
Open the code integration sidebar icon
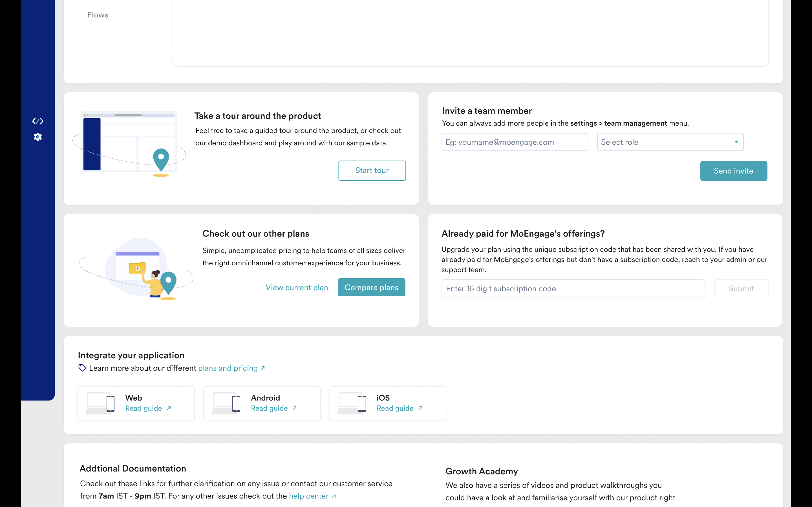pyautogui.click(x=37, y=121)
